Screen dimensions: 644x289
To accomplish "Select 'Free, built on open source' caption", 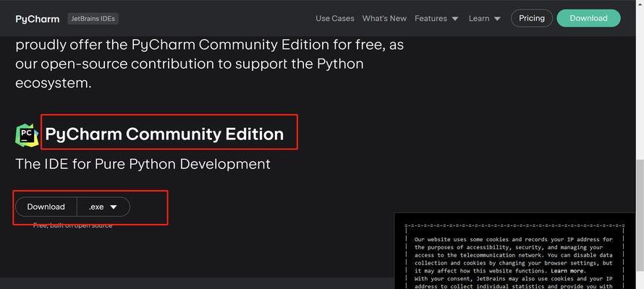I will [72, 225].
